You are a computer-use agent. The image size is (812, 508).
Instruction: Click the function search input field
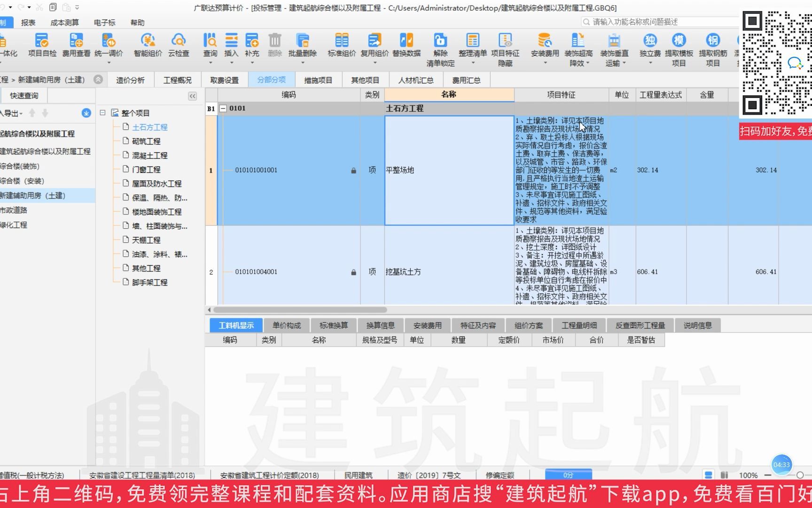tap(660, 22)
